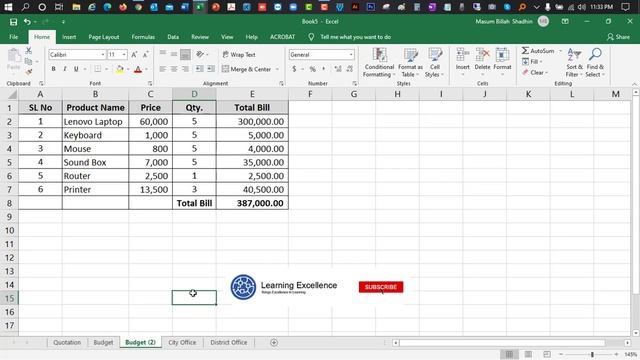This screenshot has width=640, height=360.
Task: Toggle Center horizontal alignment
Action: tap(174, 69)
